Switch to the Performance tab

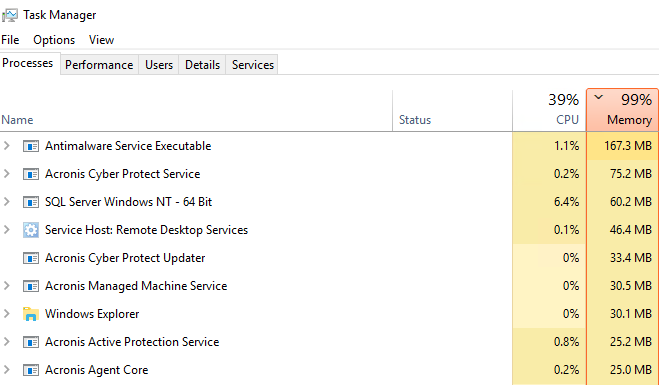(x=99, y=65)
